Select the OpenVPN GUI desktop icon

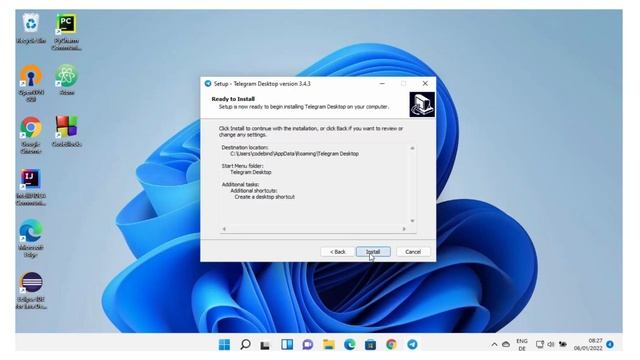pyautogui.click(x=31, y=83)
